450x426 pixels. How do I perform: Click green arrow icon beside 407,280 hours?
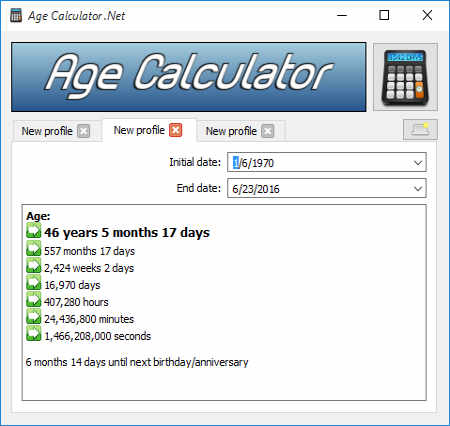point(34,300)
